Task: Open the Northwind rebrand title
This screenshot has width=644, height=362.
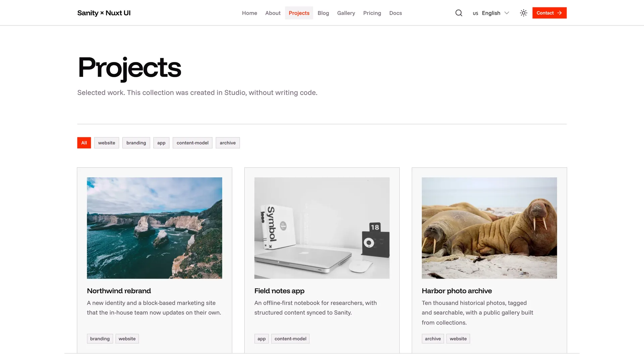Action: 119,291
